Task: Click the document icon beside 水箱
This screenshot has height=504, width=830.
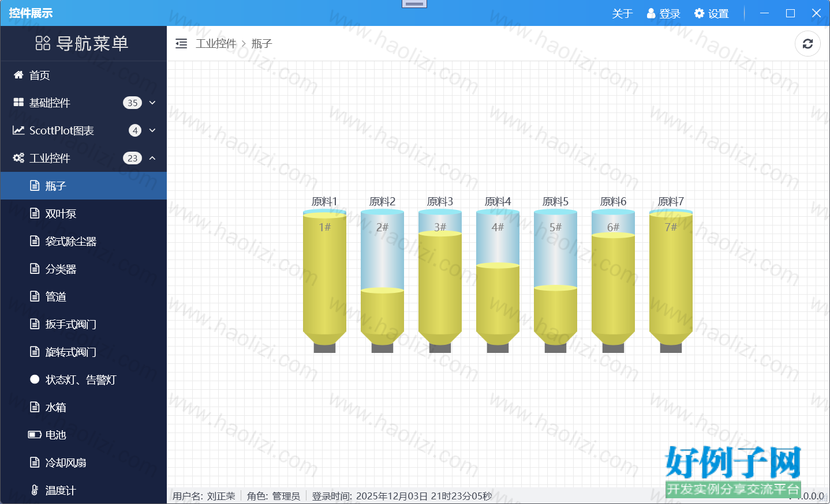Action: (35, 407)
